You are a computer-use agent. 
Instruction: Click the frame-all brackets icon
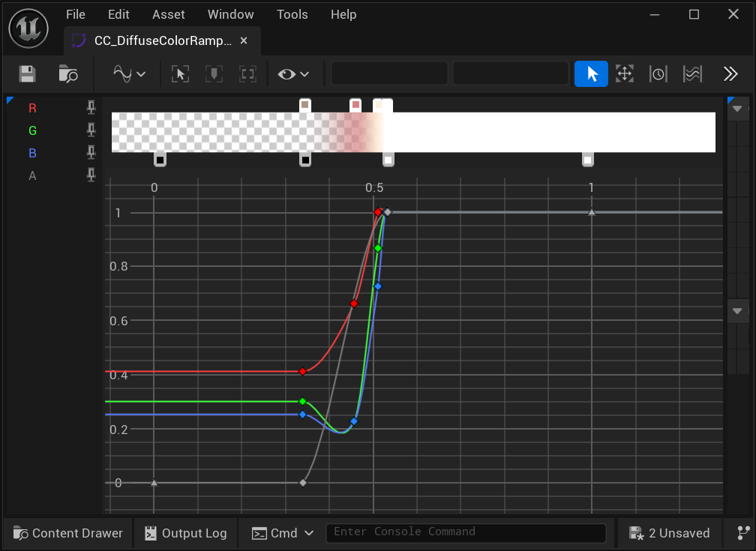pyautogui.click(x=247, y=74)
